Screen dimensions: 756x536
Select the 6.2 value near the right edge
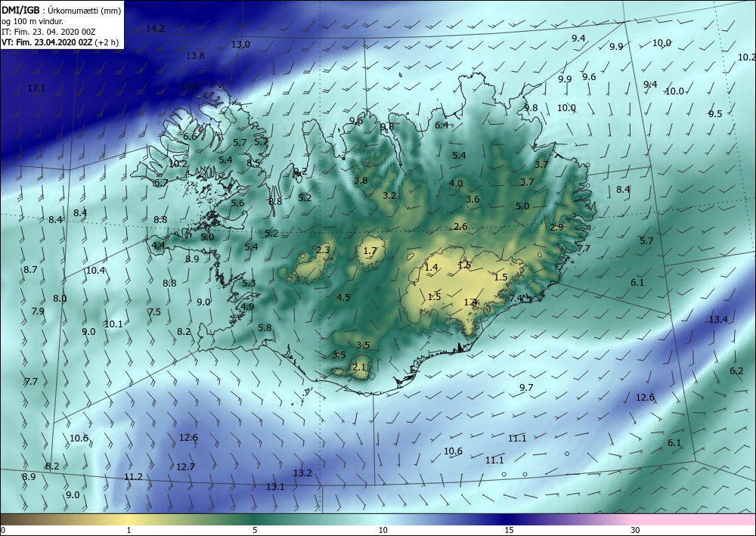(736, 370)
